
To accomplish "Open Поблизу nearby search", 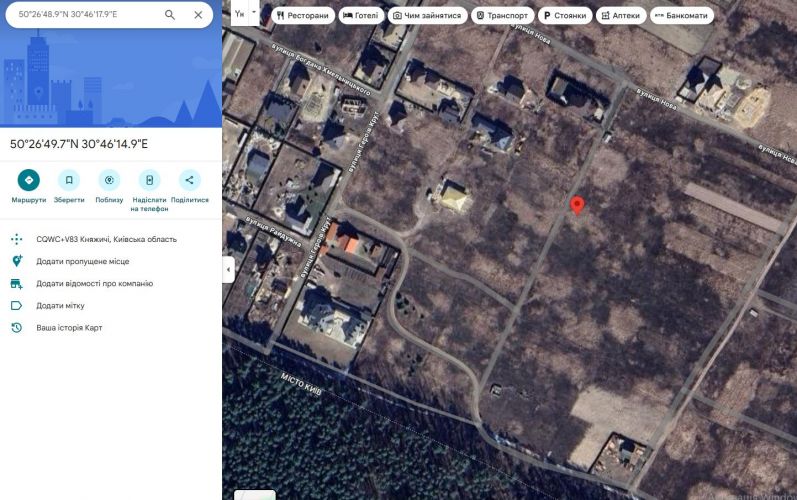I will [109, 180].
